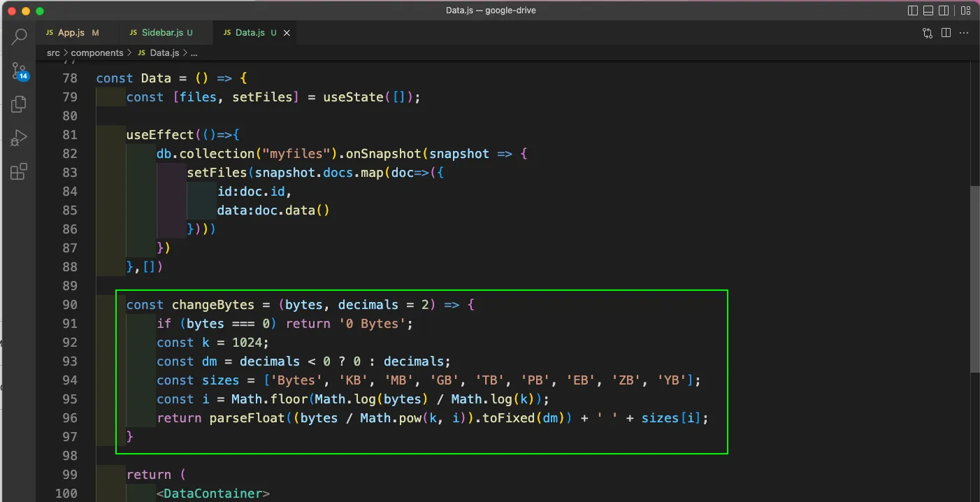
Task: Select the Data.js tab
Action: tap(250, 33)
